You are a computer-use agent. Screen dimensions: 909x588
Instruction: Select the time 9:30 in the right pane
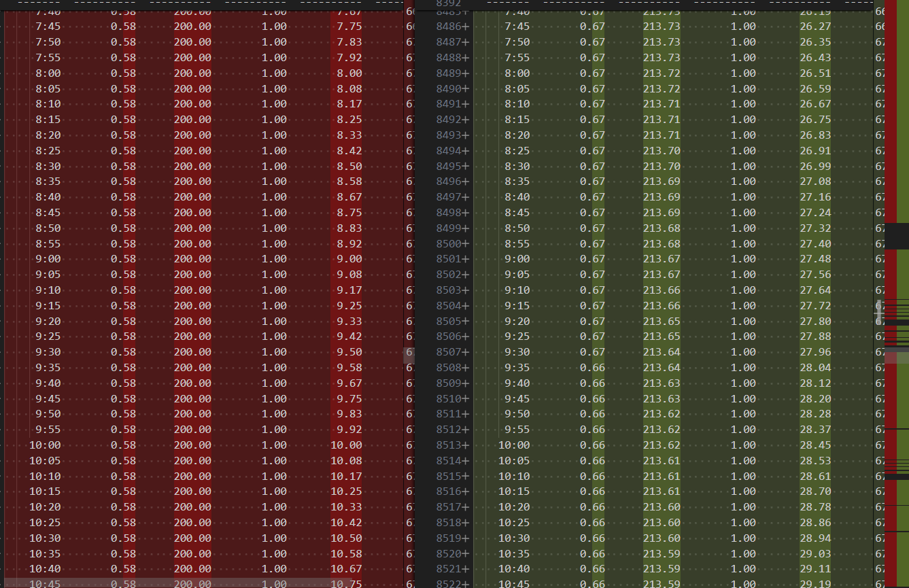coord(517,352)
